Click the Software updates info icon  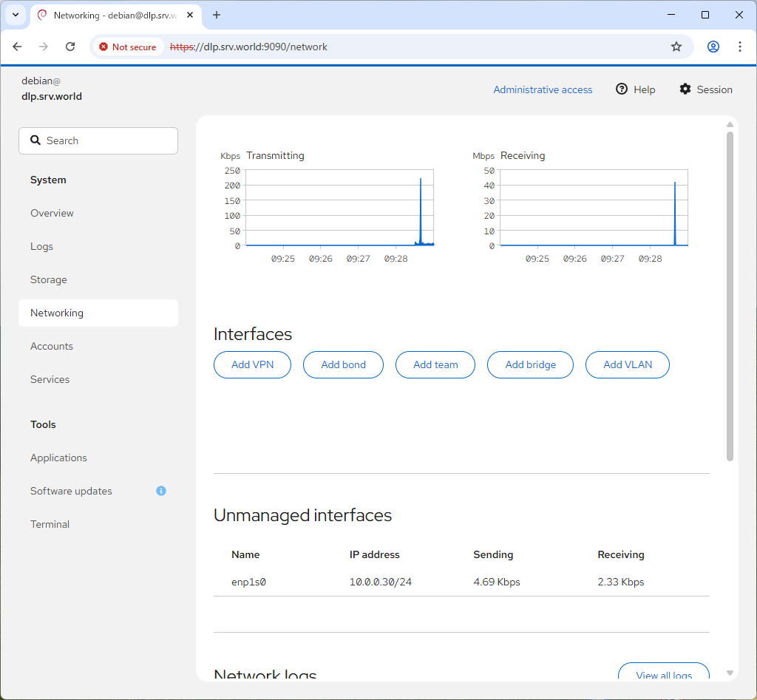(x=161, y=491)
